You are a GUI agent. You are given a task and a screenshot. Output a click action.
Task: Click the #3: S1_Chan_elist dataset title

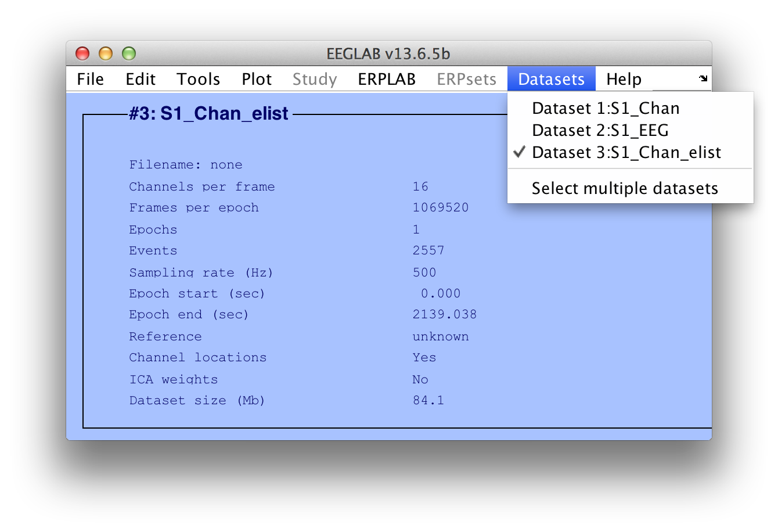(208, 113)
